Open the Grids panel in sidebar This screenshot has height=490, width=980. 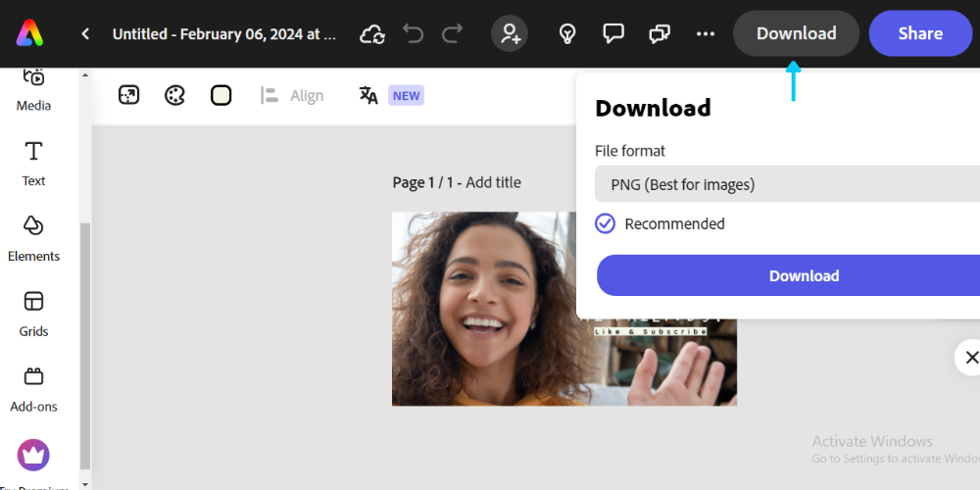33,314
